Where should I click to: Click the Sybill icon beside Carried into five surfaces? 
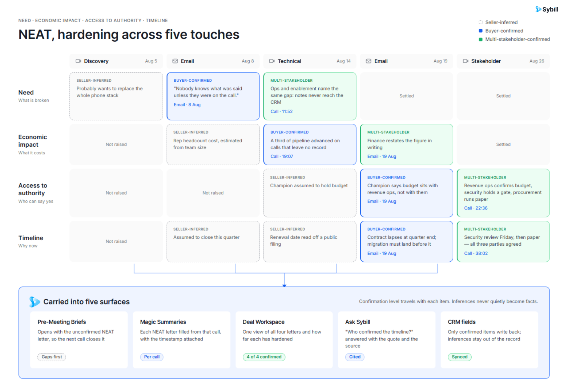click(35, 302)
